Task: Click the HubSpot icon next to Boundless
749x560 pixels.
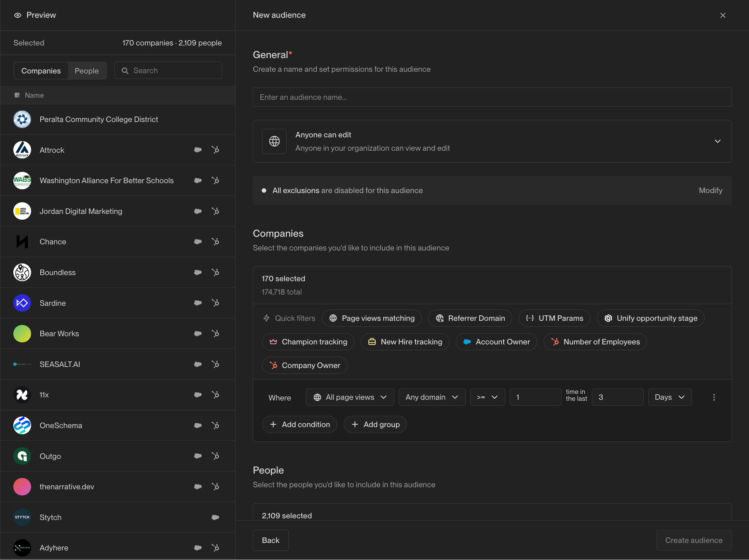Action: pyautogui.click(x=215, y=272)
